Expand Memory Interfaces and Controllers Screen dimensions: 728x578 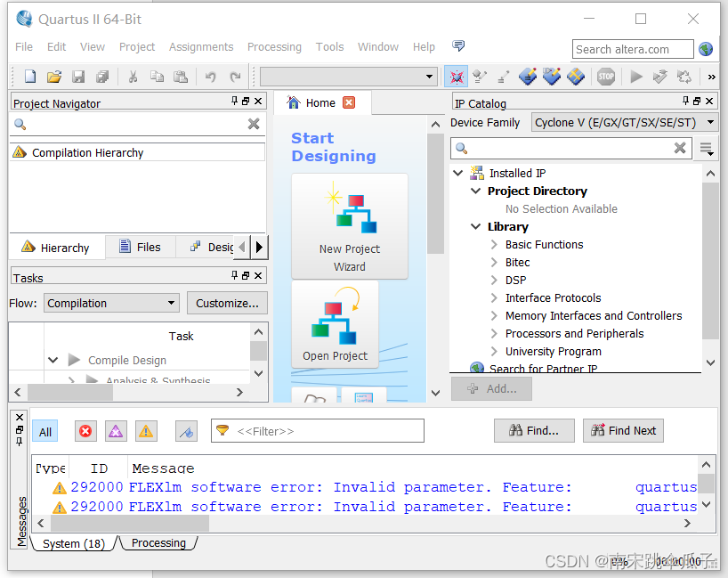(494, 316)
